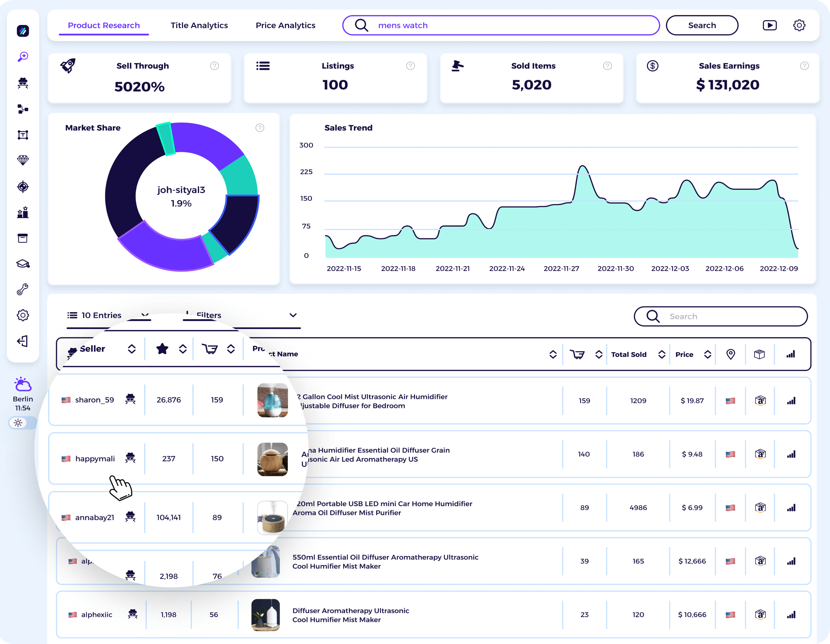Click the top purple donut segment in Market Share
This screenshot has width=830, height=644.
pyautogui.click(x=207, y=143)
